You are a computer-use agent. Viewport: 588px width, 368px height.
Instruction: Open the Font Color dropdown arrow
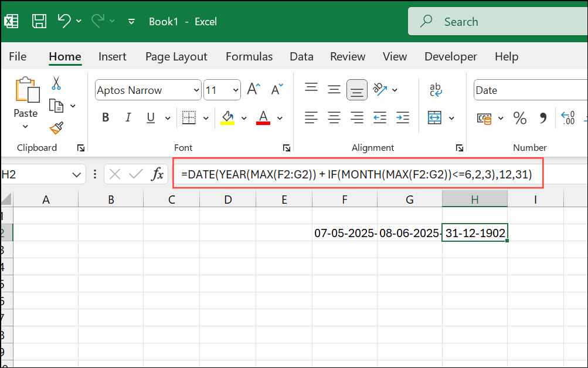pos(280,117)
